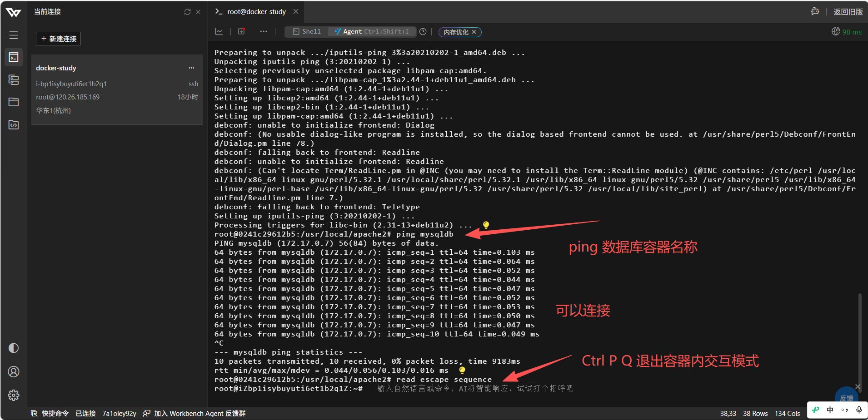
Task: Click lightbulb hint near rtt line
Action: click(462, 370)
